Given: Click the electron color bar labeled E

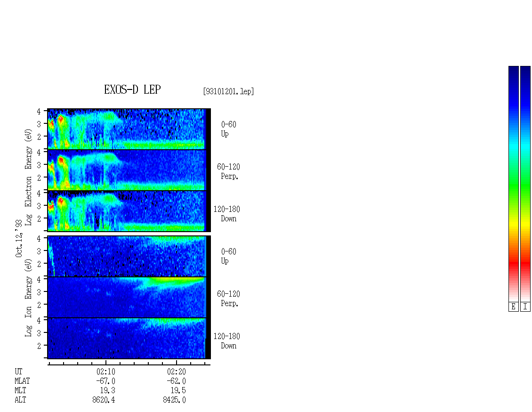Looking at the screenshot, I should pyautogui.click(x=513, y=184).
